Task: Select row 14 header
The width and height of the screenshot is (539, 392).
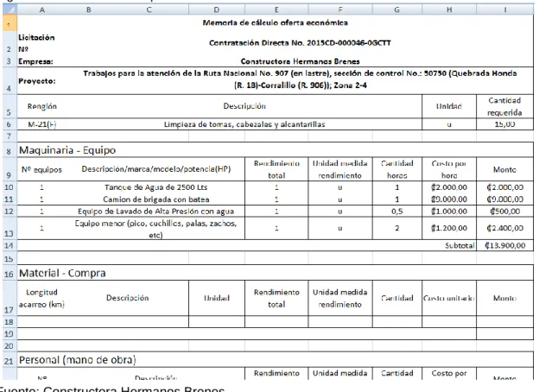Action: pos(10,245)
